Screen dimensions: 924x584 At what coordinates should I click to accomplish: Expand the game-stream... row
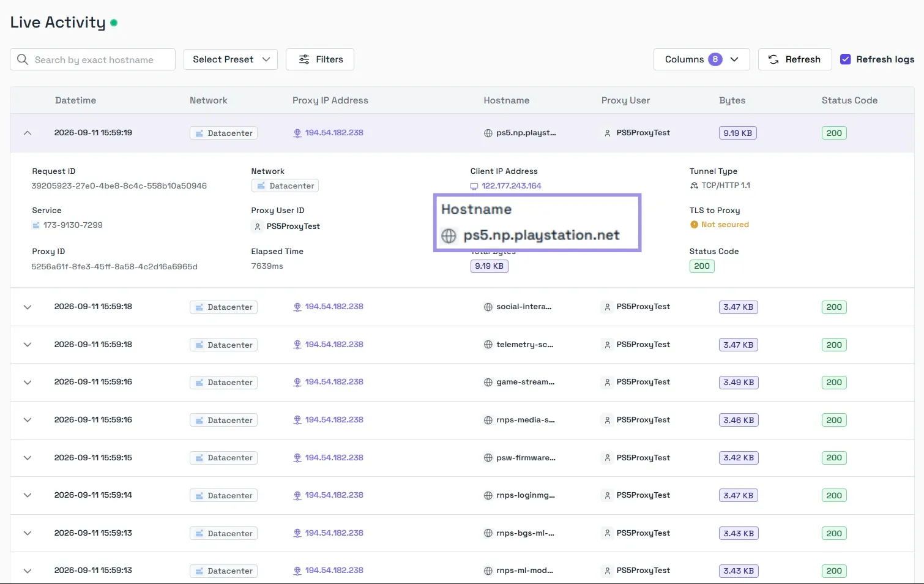point(28,382)
